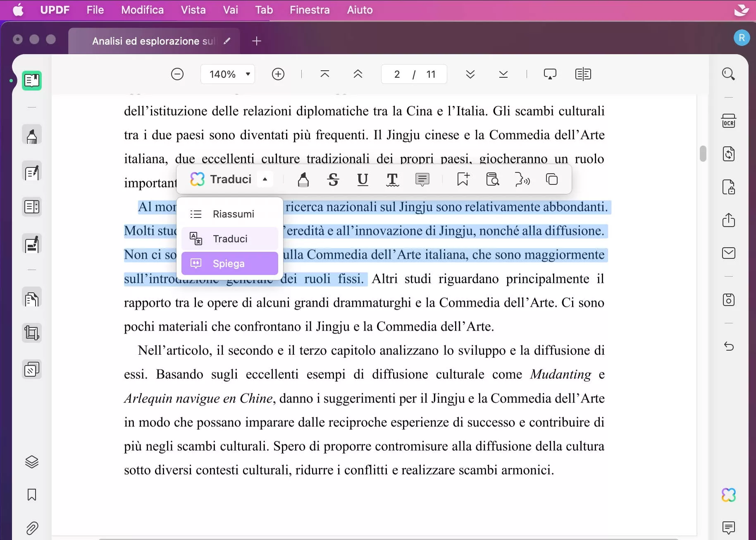
Task: Go to the previous page arrow
Action: coord(358,74)
